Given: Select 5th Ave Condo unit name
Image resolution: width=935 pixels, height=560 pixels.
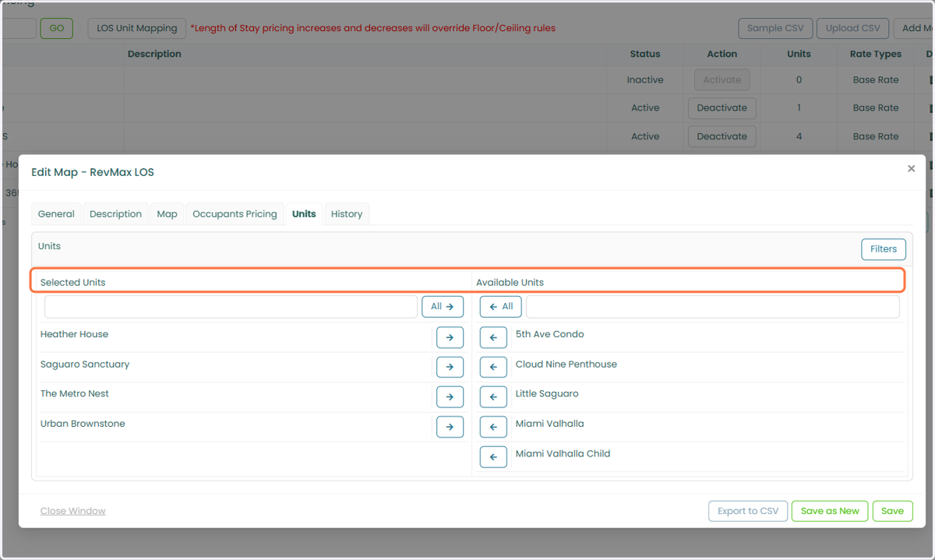Looking at the screenshot, I should [x=549, y=334].
